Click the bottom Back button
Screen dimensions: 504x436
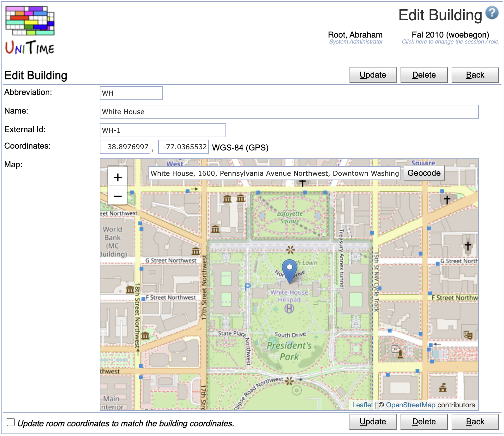tap(475, 422)
